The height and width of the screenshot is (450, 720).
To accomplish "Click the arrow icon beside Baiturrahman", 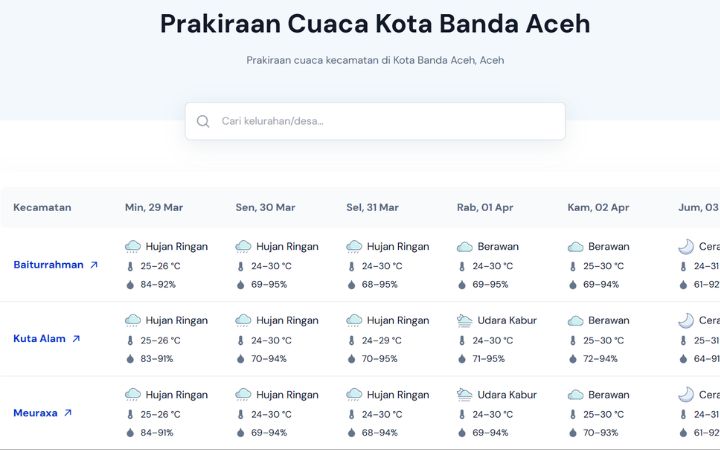I will pyautogui.click(x=94, y=265).
